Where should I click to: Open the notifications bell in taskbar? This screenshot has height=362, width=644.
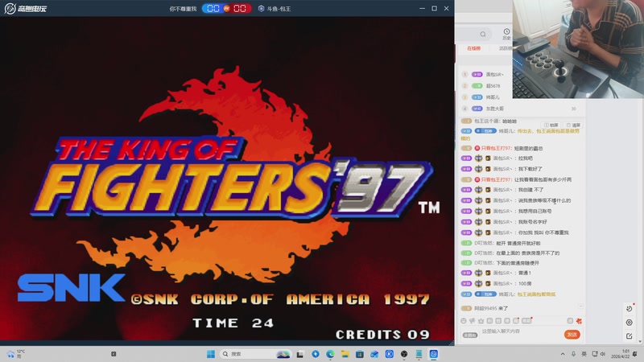pyautogui.click(x=635, y=354)
